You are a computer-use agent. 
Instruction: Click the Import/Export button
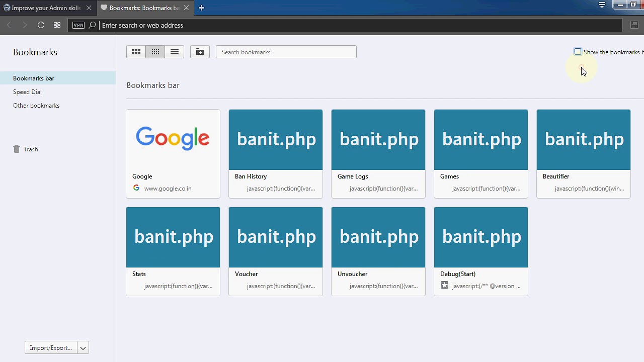click(51, 348)
